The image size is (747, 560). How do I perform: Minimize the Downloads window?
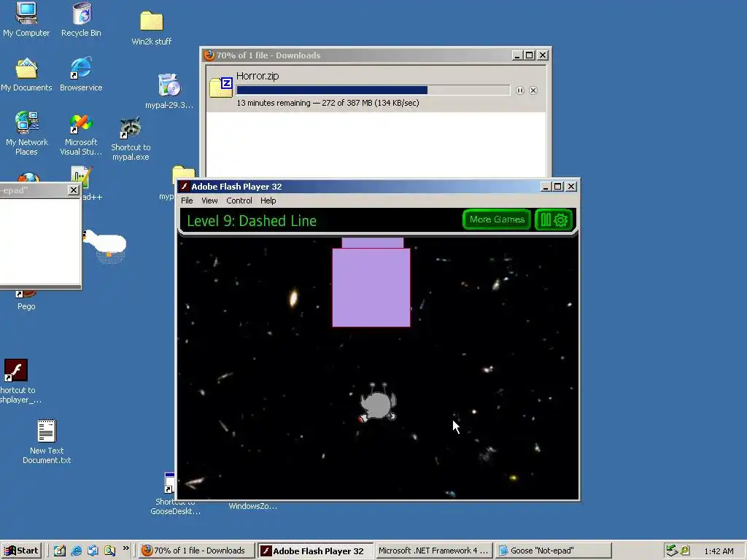click(x=517, y=55)
